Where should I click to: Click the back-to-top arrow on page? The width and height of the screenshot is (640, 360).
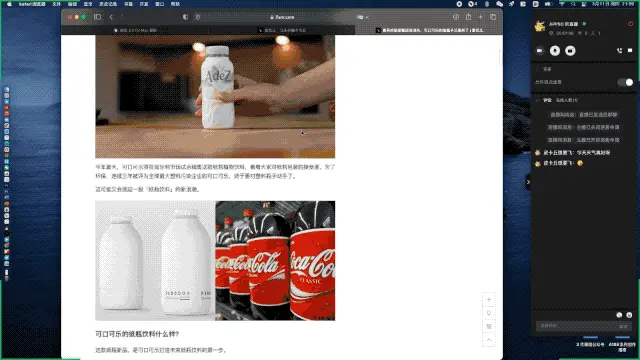pos(489,340)
